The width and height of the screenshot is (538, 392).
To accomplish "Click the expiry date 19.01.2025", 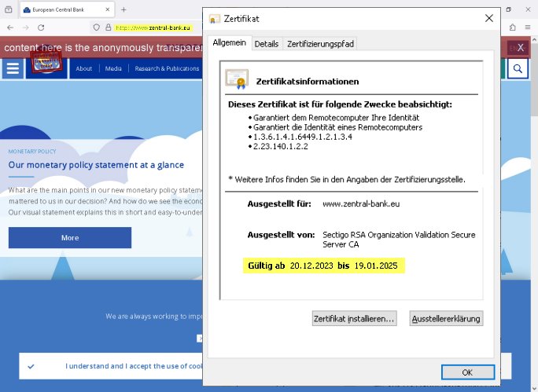I will [x=376, y=266].
